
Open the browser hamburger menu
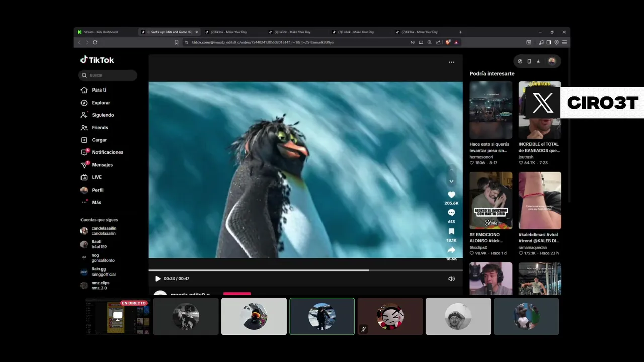tap(565, 42)
